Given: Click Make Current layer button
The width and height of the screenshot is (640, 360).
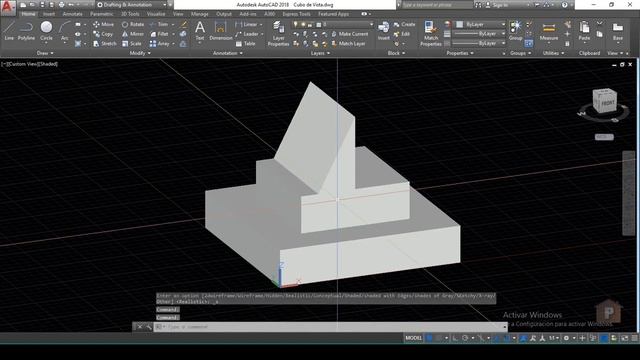Looking at the screenshot, I should [350, 34].
